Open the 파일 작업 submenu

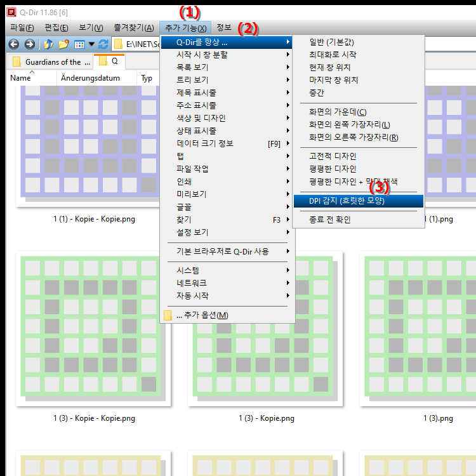click(x=227, y=169)
